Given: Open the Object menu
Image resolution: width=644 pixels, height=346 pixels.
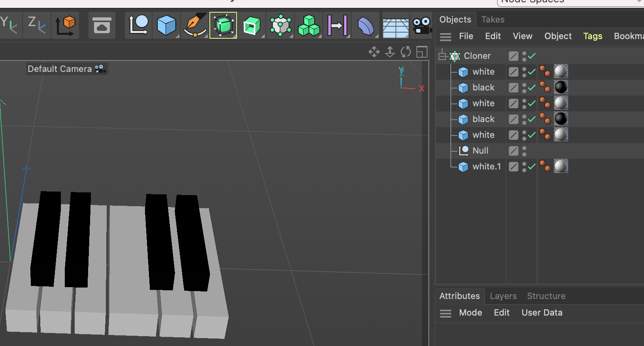Looking at the screenshot, I should tap(558, 36).
